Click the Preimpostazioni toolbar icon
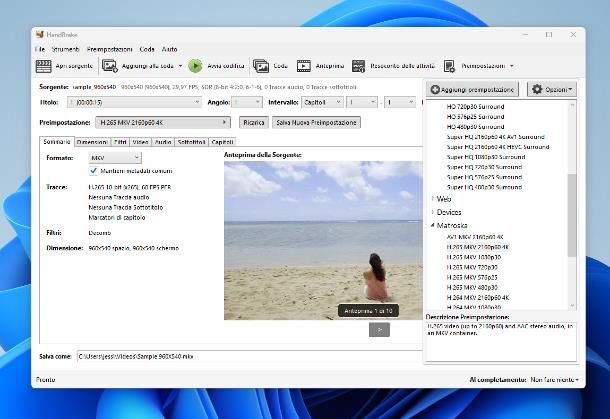 [x=450, y=66]
